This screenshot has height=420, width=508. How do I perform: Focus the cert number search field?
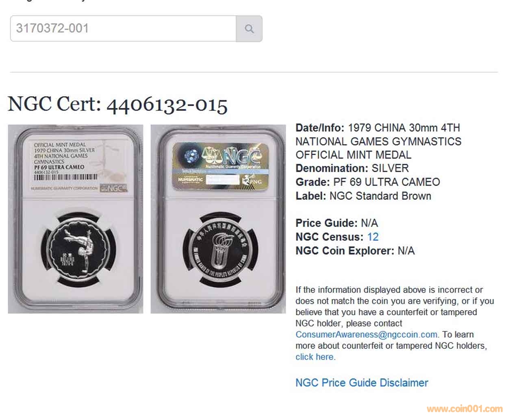click(x=123, y=29)
